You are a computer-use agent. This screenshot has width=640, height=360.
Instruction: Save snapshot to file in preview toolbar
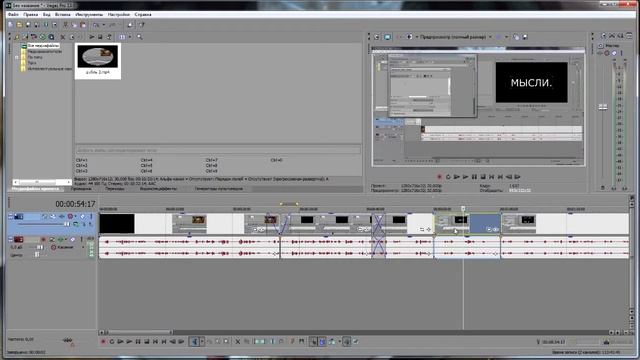525,37
